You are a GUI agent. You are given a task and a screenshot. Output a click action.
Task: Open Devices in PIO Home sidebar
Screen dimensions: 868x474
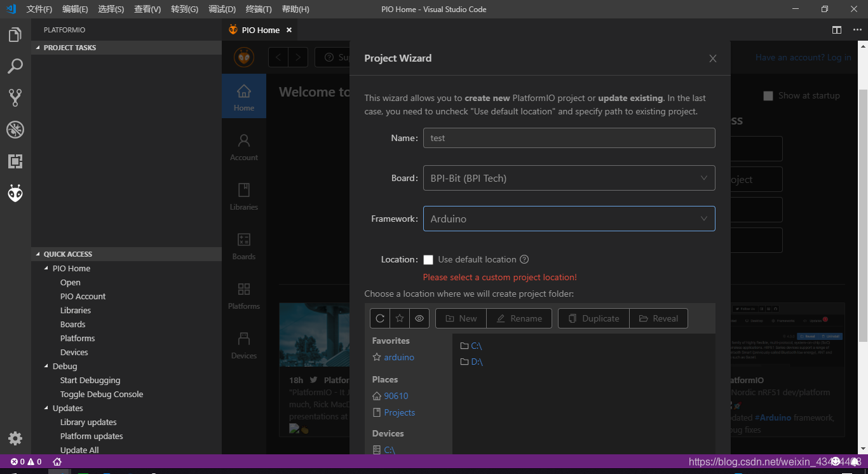click(244, 345)
